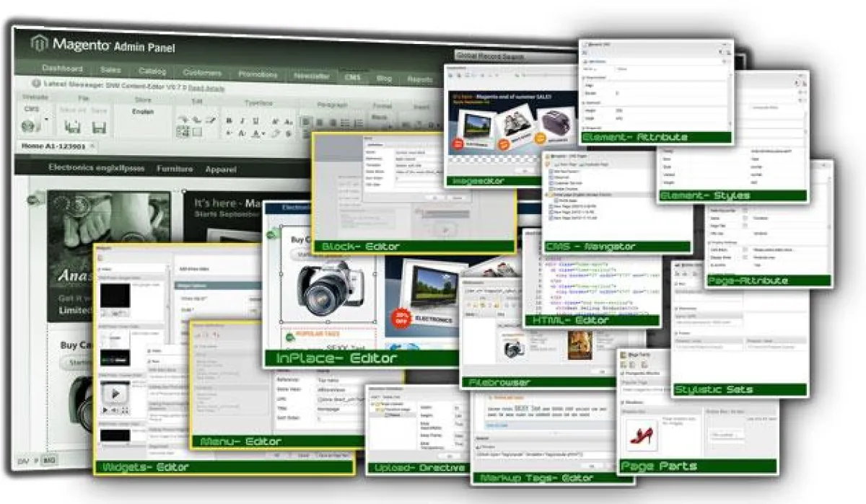Enable the first option checkbox in Page-Attribute panel
Image resolution: width=866 pixels, height=504 pixels.
[x=745, y=210]
